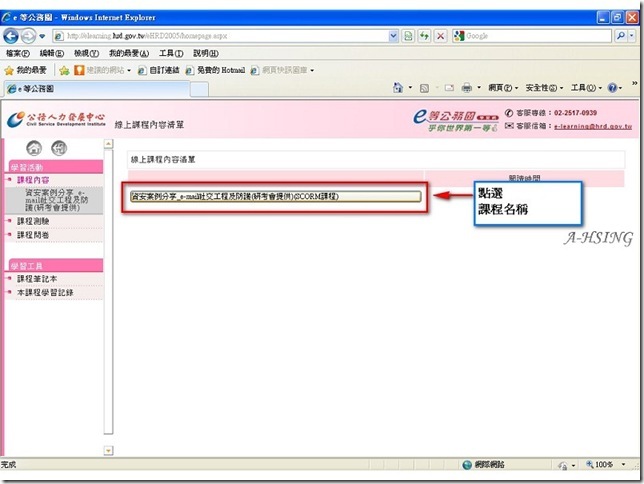Click the protected mode status bar icon
The height and width of the screenshot is (484, 644).
click(x=563, y=465)
